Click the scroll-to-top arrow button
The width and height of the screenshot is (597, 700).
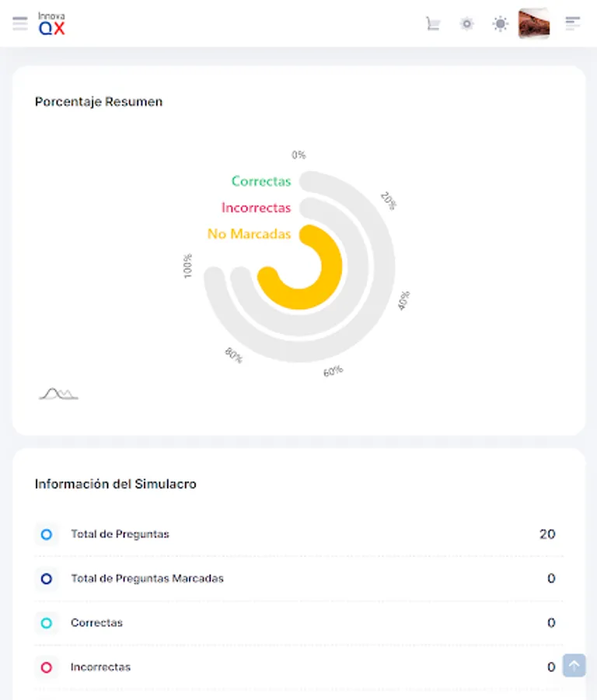pos(574,665)
